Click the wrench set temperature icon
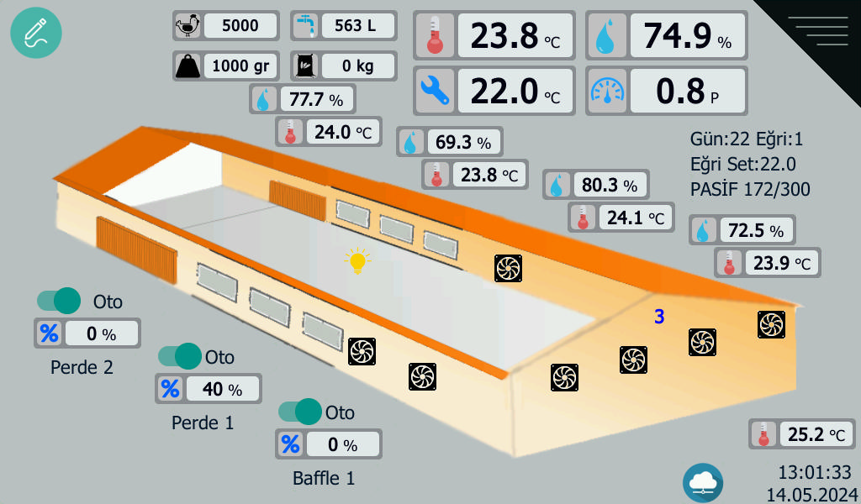This screenshot has width=861, height=504. (435, 91)
